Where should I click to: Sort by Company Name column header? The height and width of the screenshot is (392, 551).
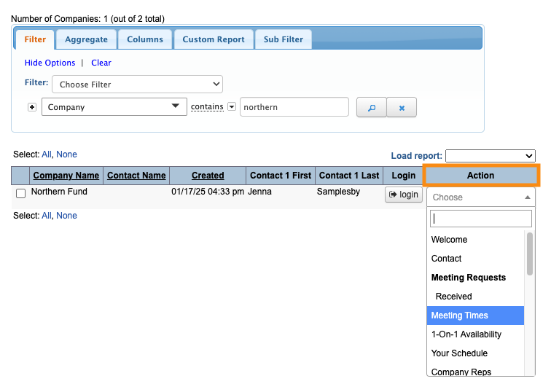pyautogui.click(x=66, y=176)
